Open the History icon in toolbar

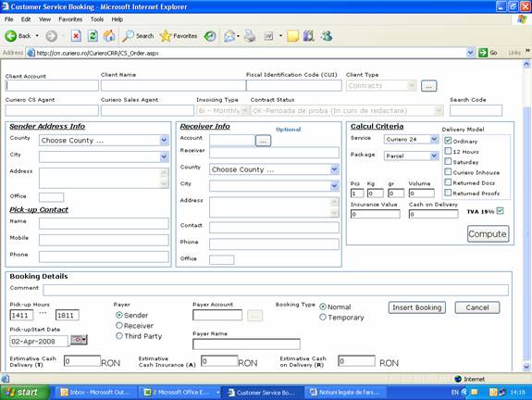tap(210, 36)
